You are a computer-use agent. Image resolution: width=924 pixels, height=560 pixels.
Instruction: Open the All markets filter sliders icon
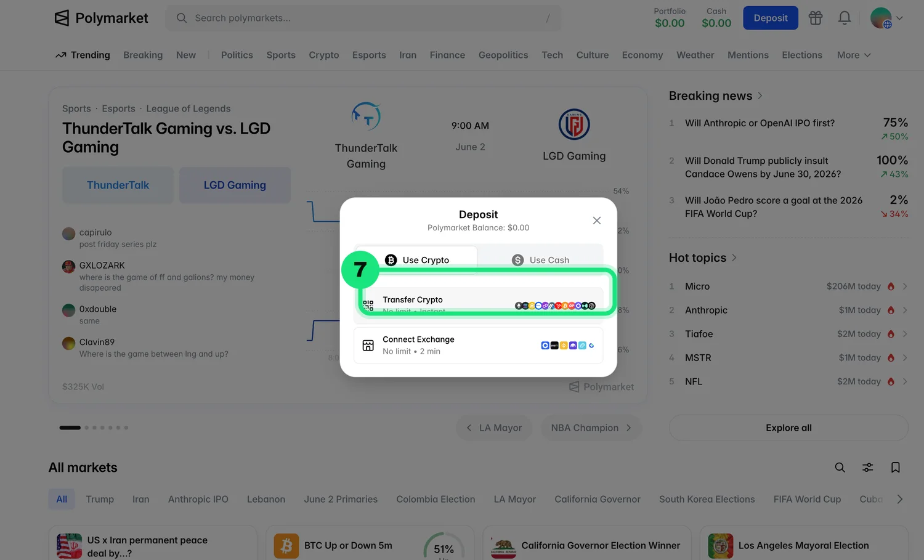pos(867,468)
